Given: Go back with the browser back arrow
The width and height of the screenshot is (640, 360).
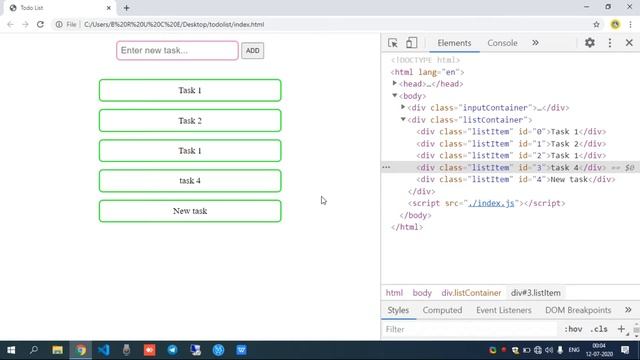Looking at the screenshot, I should coord(10,24).
